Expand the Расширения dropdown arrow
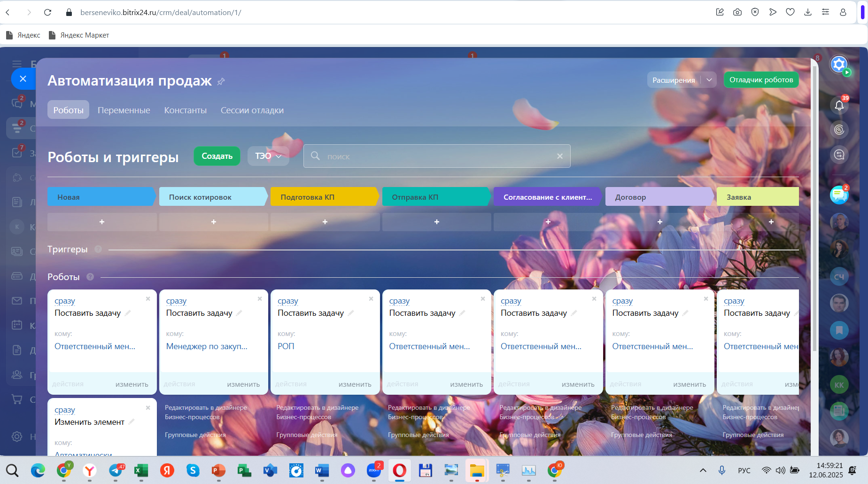The height and width of the screenshot is (484, 868). coord(709,80)
